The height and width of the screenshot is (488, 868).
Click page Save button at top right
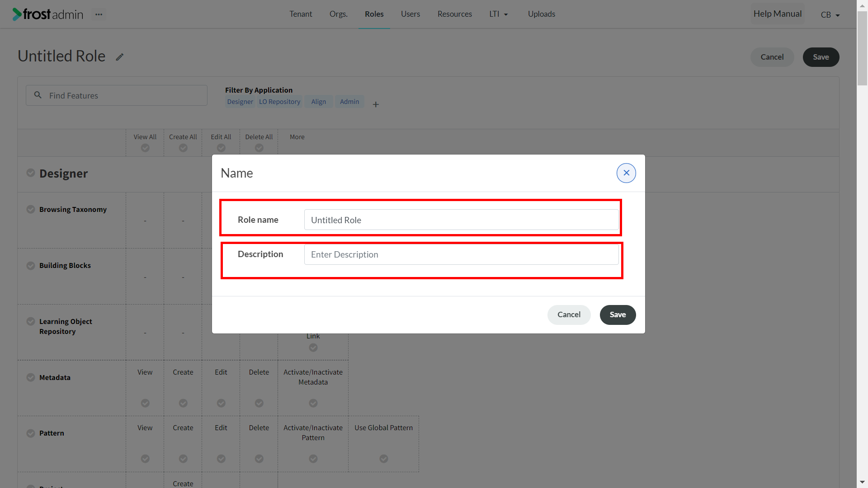click(821, 57)
